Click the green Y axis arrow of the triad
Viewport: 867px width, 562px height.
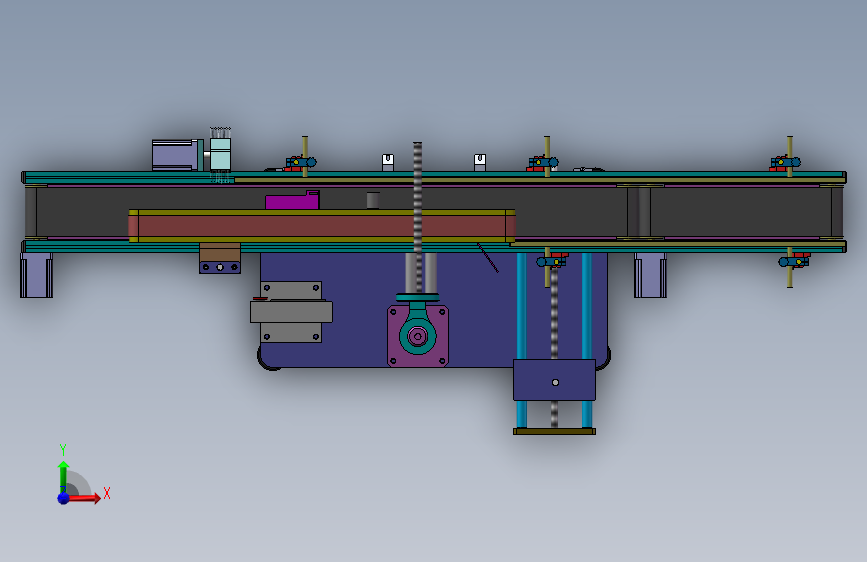point(63,476)
